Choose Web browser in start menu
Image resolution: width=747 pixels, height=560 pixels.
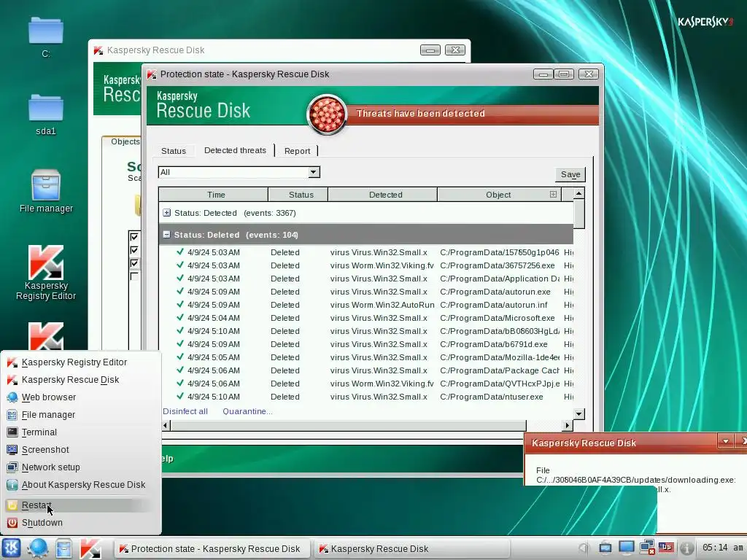[49, 397]
